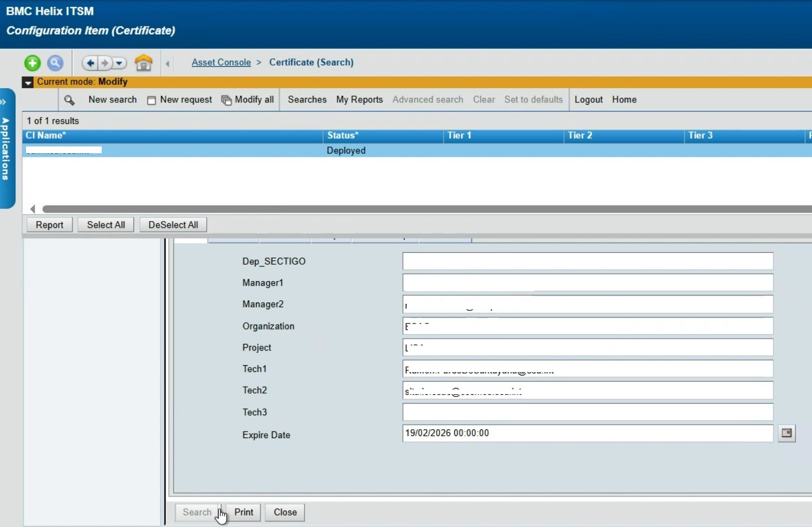Image resolution: width=812 pixels, height=527 pixels.
Task: Collapse the breadcrumb with the small left arrow
Action: click(167, 63)
